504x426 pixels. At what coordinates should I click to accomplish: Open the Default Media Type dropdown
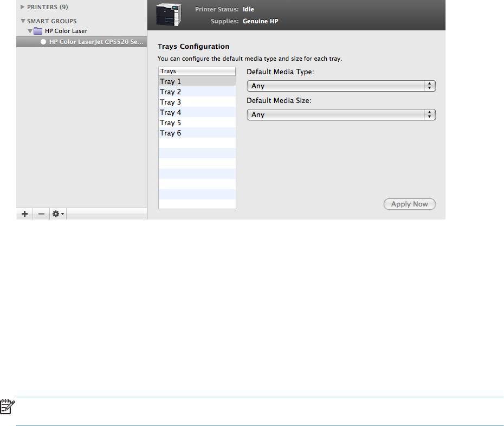click(341, 86)
